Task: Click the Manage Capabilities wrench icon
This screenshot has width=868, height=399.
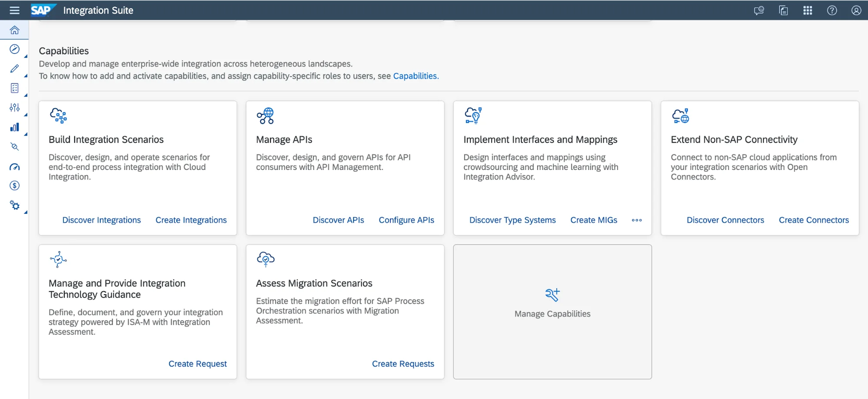Action: pos(552,295)
